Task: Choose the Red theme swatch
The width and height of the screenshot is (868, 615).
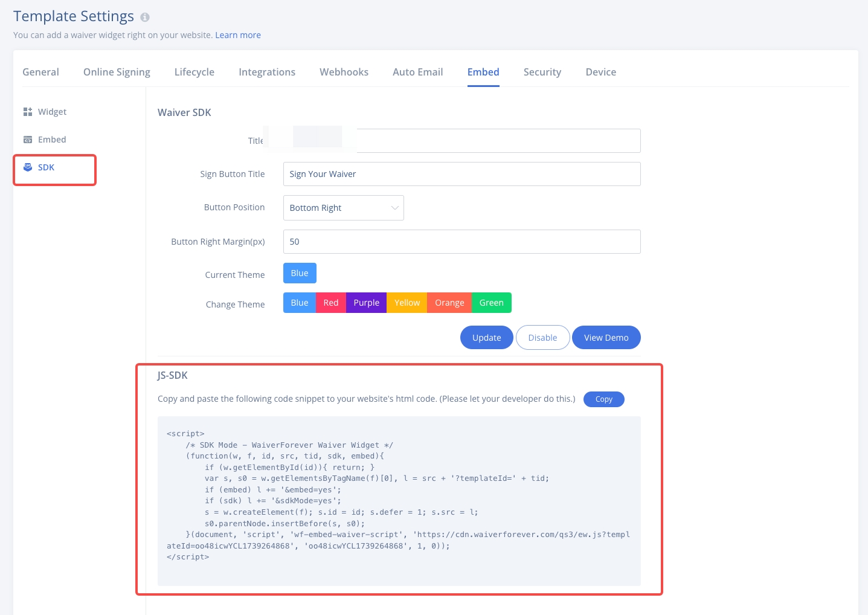Action: [x=331, y=303]
